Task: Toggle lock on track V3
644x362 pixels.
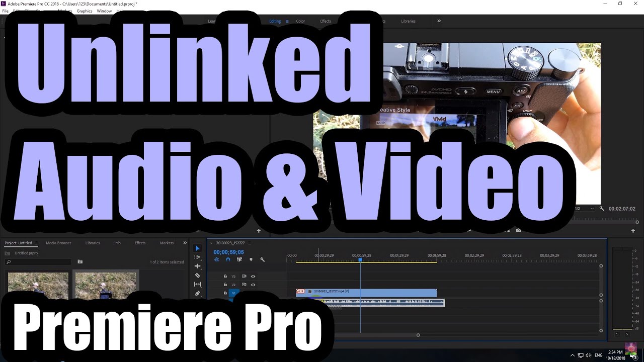Action: click(x=225, y=276)
